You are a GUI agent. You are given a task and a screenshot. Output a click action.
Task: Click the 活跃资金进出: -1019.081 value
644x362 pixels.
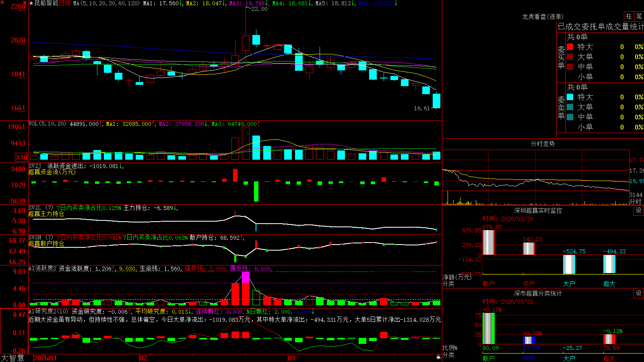coord(85,166)
